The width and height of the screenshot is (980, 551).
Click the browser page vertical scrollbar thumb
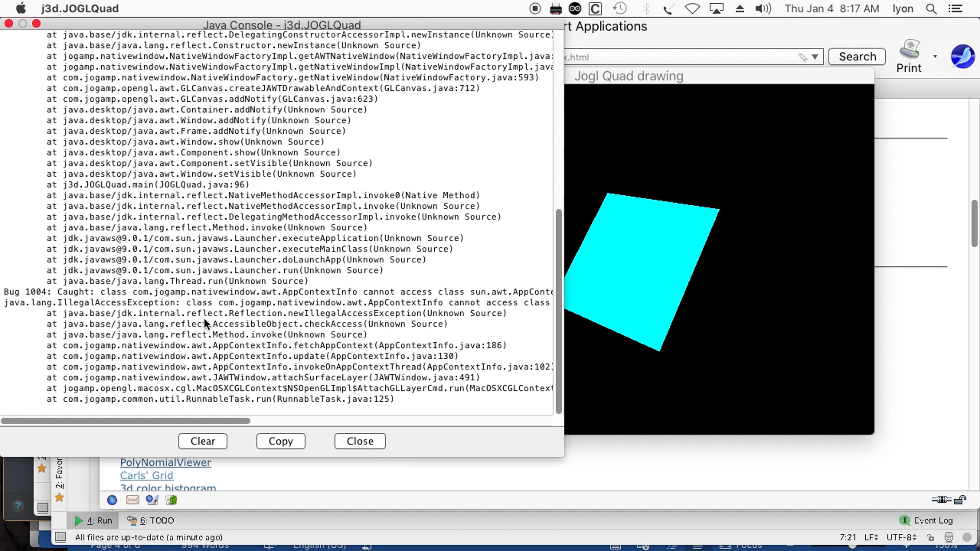coord(975,223)
